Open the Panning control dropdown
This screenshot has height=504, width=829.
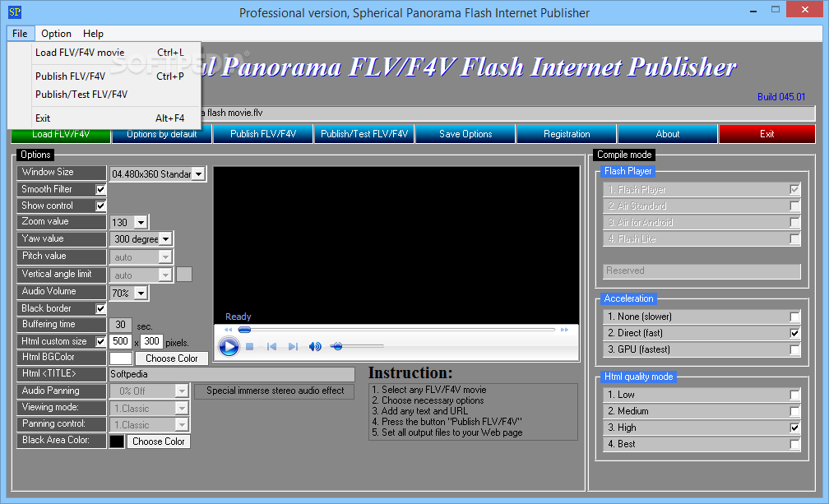click(x=181, y=425)
